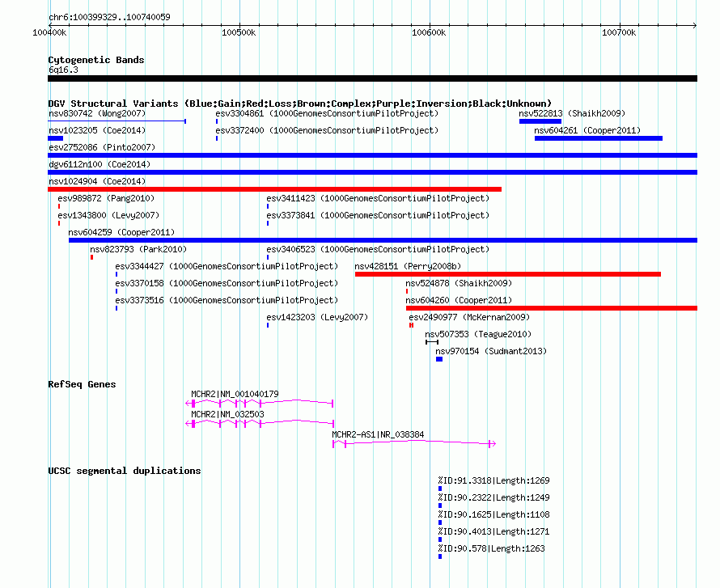Select duplication %ID:90.2322 Length:1249

pos(493,497)
